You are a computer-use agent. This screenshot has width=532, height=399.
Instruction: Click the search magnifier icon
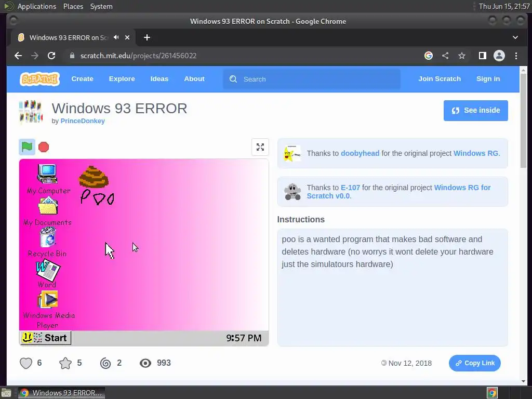233,79
